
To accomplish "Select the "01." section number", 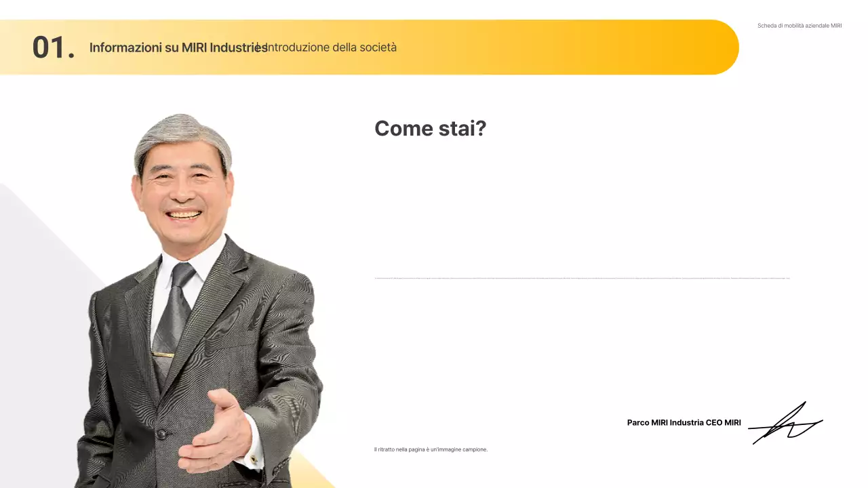I will (x=53, y=47).
